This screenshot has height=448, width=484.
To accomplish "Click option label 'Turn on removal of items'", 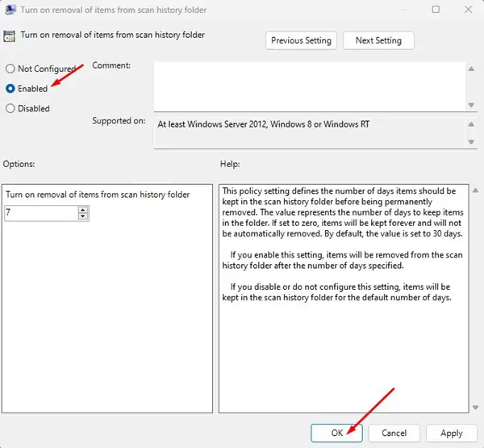I will (98, 195).
